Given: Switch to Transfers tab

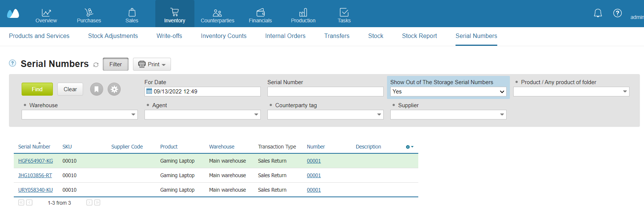Looking at the screenshot, I should 337,36.
